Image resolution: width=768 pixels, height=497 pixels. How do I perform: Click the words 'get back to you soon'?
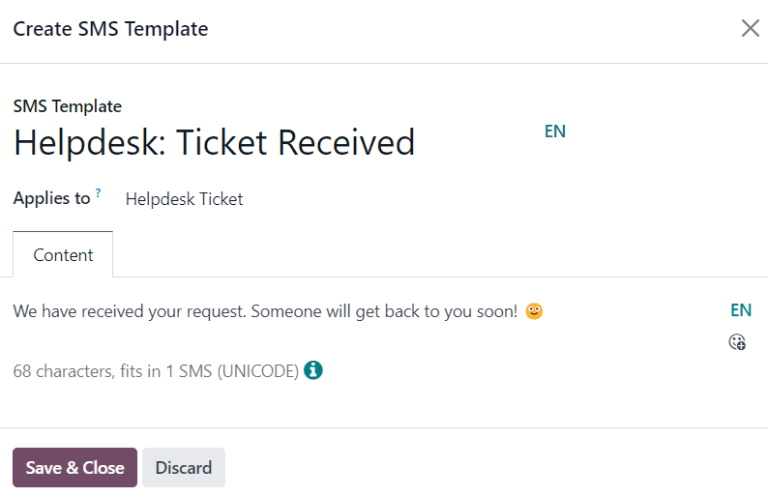[437, 311]
